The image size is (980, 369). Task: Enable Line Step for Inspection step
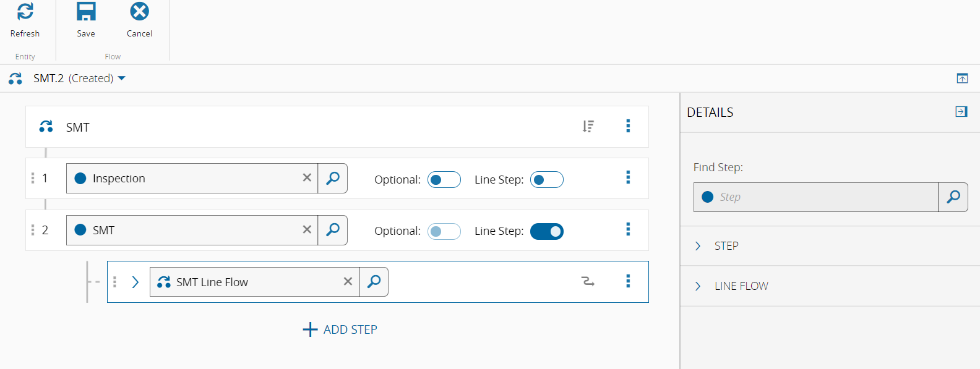tap(547, 180)
